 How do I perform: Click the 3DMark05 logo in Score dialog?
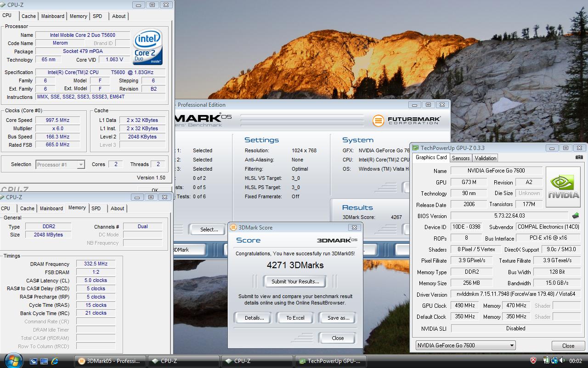pos(337,240)
